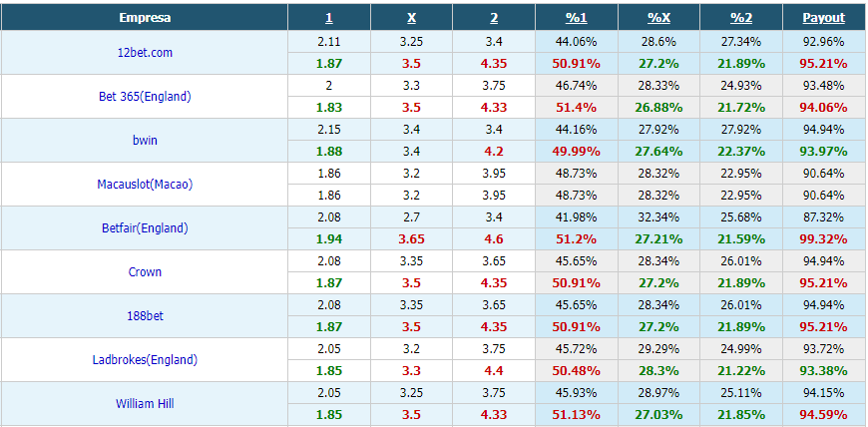Sort by the 2 column header

(494, 18)
